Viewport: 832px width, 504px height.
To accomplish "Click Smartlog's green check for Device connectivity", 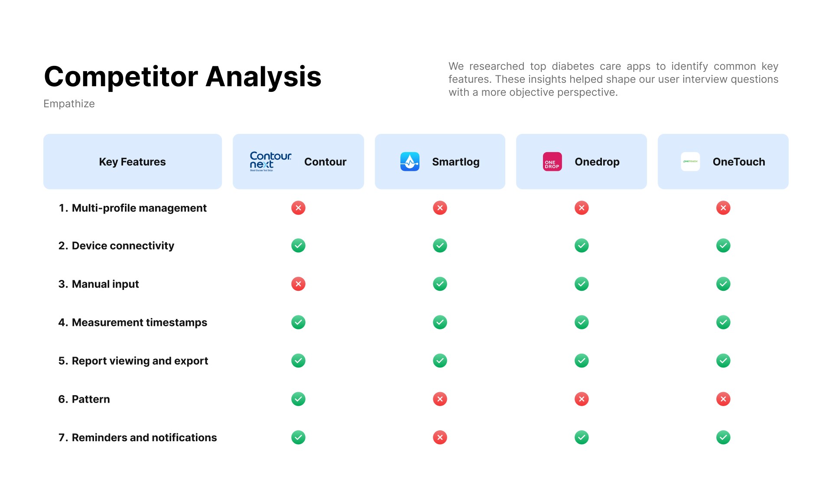I will pyautogui.click(x=440, y=246).
